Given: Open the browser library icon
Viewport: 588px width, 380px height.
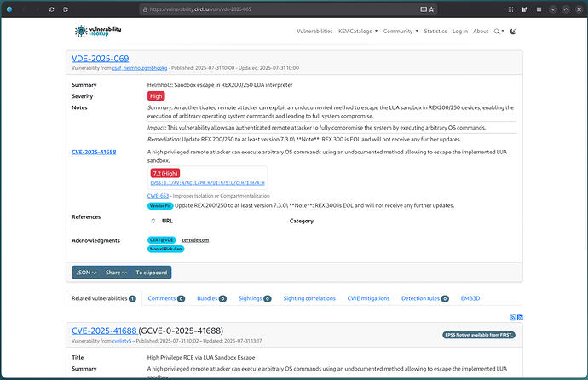Looking at the screenshot, I should coord(525,9).
